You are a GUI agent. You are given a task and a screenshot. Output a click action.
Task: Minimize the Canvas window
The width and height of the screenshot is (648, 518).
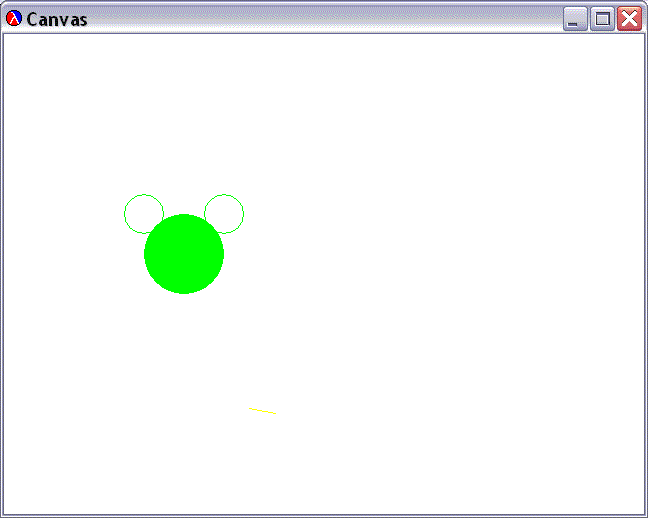click(x=575, y=19)
